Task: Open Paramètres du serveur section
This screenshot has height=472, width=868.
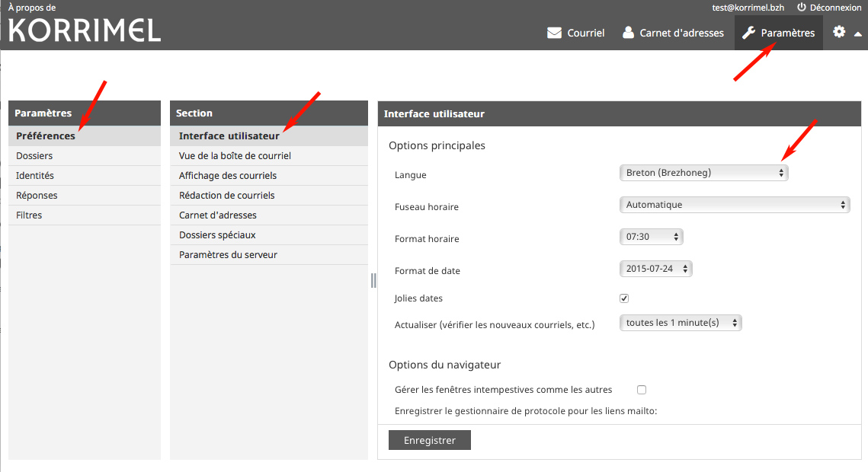Action: coord(228,255)
